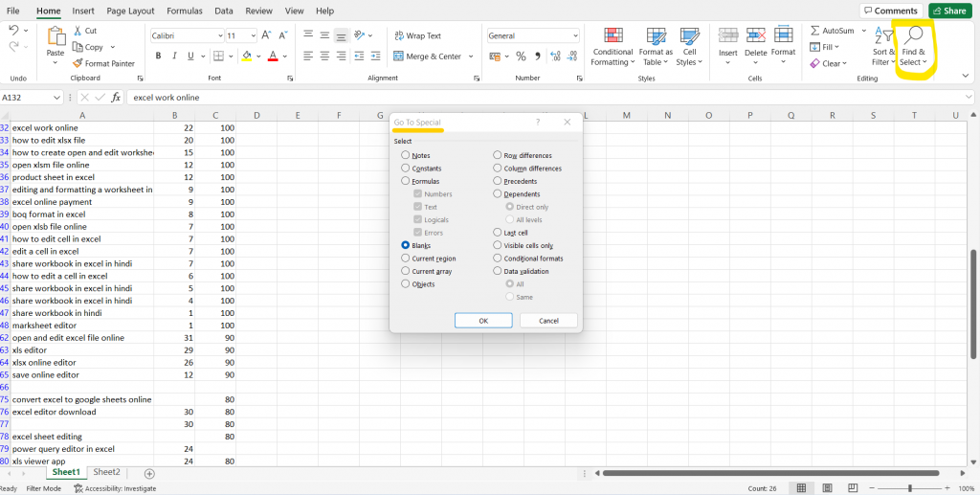980x495 pixels.
Task: Open the Format as Table tool
Action: pyautogui.click(x=657, y=36)
